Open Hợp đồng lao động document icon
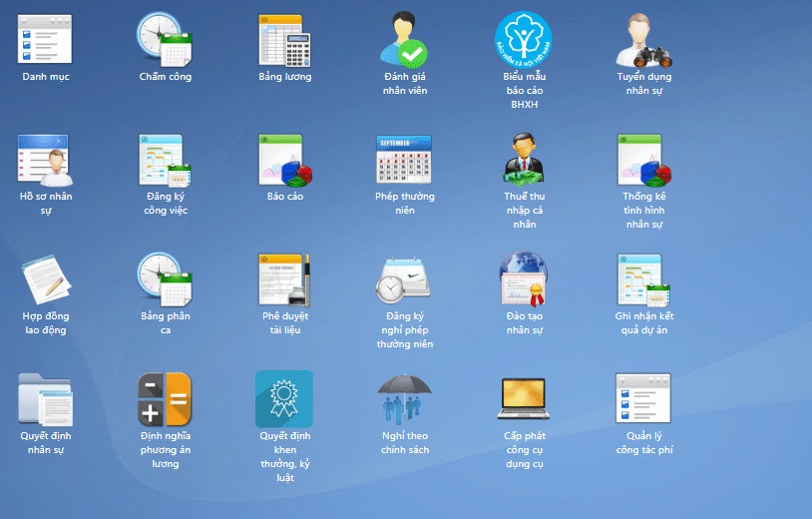812x519 pixels. pos(46,279)
